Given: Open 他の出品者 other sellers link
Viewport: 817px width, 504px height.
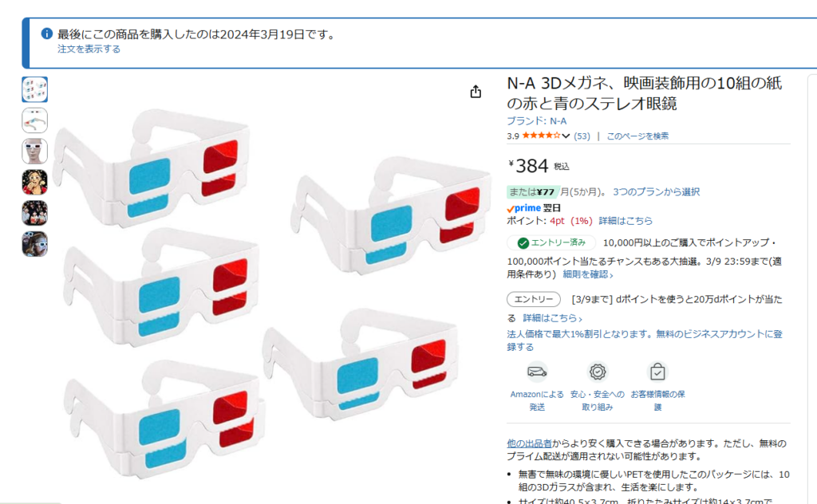Looking at the screenshot, I should [x=529, y=443].
